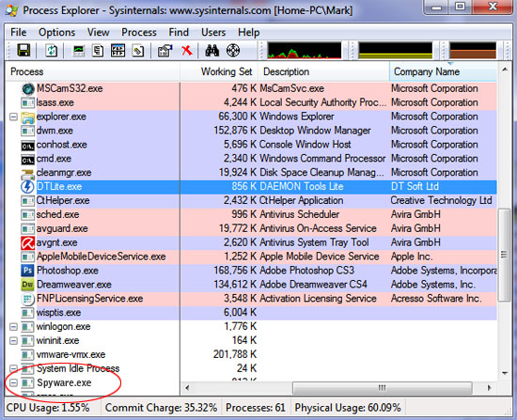The width and height of the screenshot is (517, 420).
Task: Click the horizontal scrollbar right arrow
Action: tap(490, 388)
